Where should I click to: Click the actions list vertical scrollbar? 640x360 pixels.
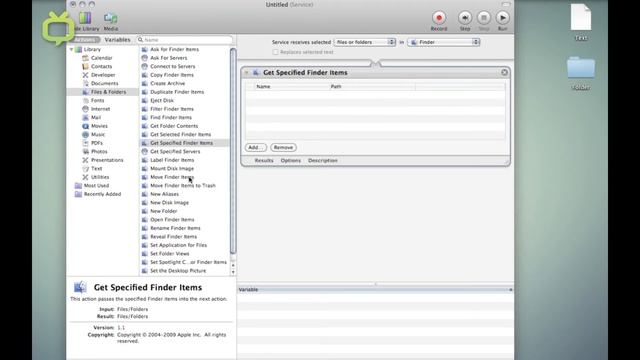pos(233,151)
